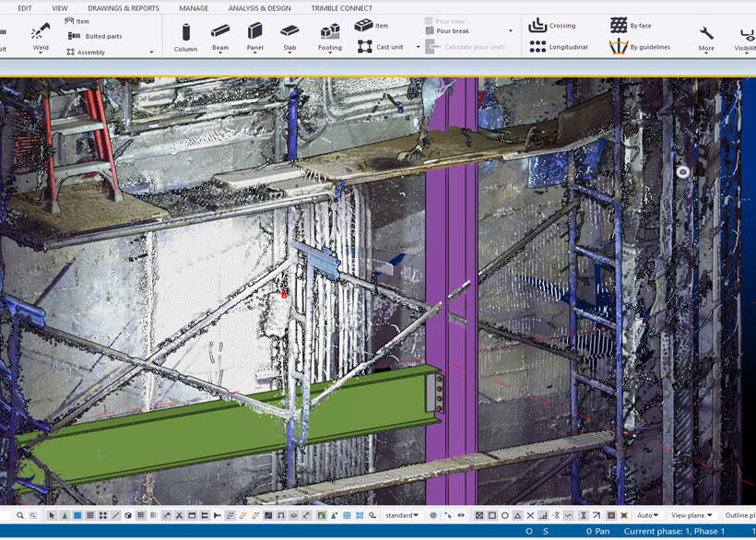Choose the By guidelines rebar tool

point(618,47)
